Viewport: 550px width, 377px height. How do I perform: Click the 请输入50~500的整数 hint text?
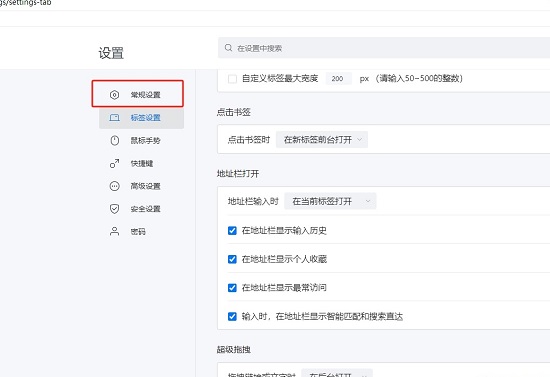(419, 79)
